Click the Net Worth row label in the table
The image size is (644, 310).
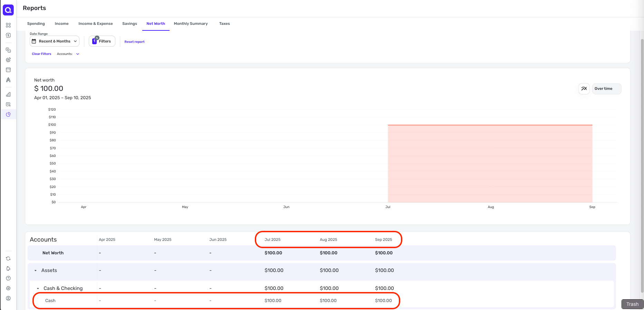53,253
